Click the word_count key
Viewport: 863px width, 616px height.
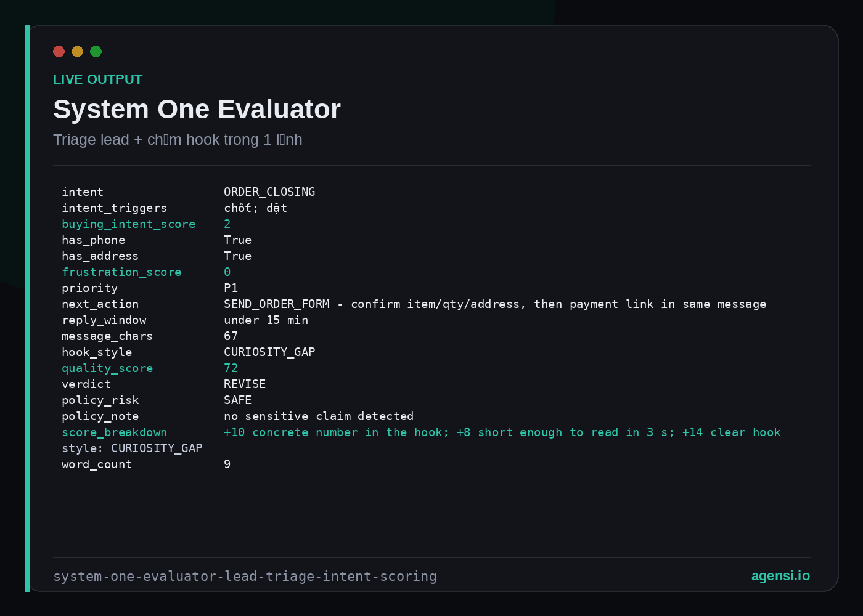coord(97,464)
